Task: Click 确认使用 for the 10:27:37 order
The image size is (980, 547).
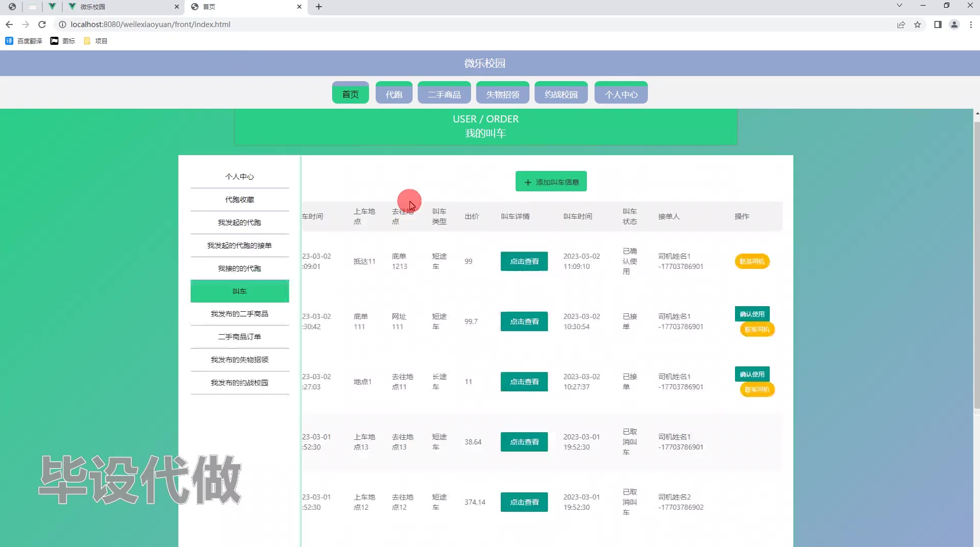Action: [752, 374]
